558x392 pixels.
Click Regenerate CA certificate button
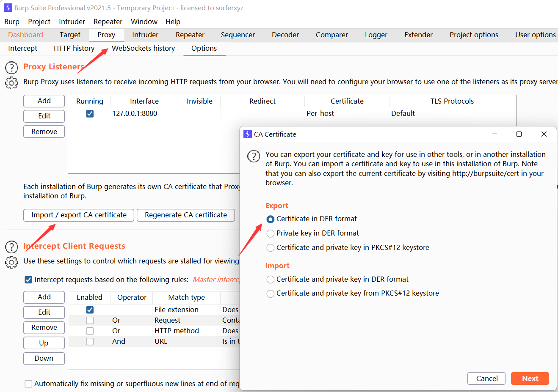tap(186, 215)
